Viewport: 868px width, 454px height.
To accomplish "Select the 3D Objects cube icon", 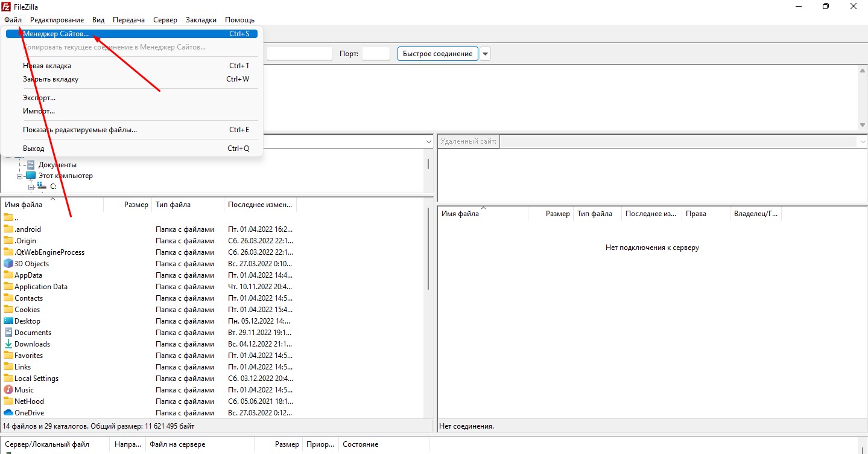I will coord(8,264).
